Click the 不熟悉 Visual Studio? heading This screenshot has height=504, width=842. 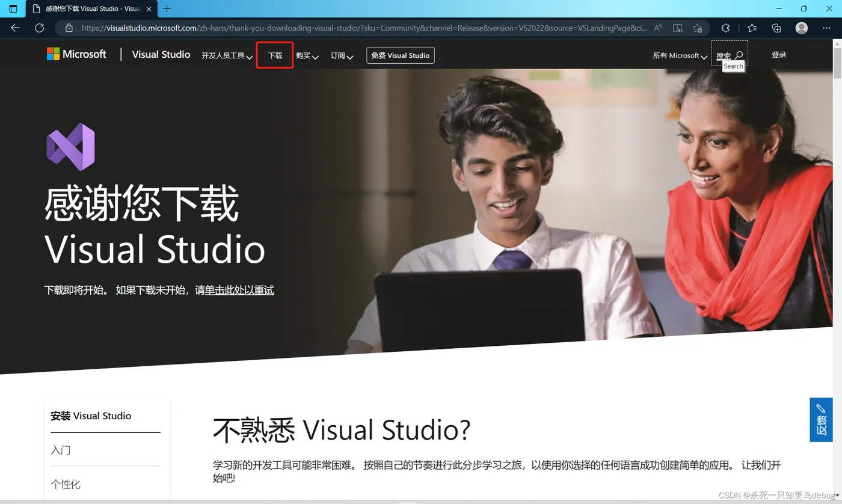pos(341,429)
